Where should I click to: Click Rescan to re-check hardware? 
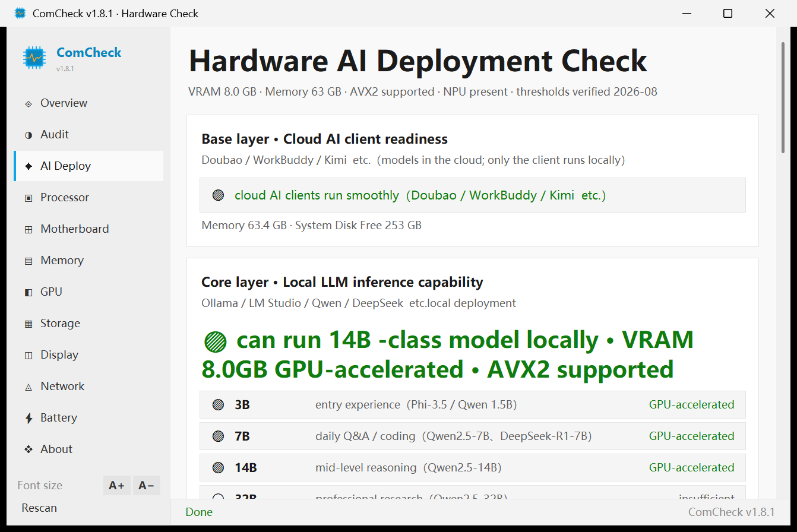(x=39, y=508)
